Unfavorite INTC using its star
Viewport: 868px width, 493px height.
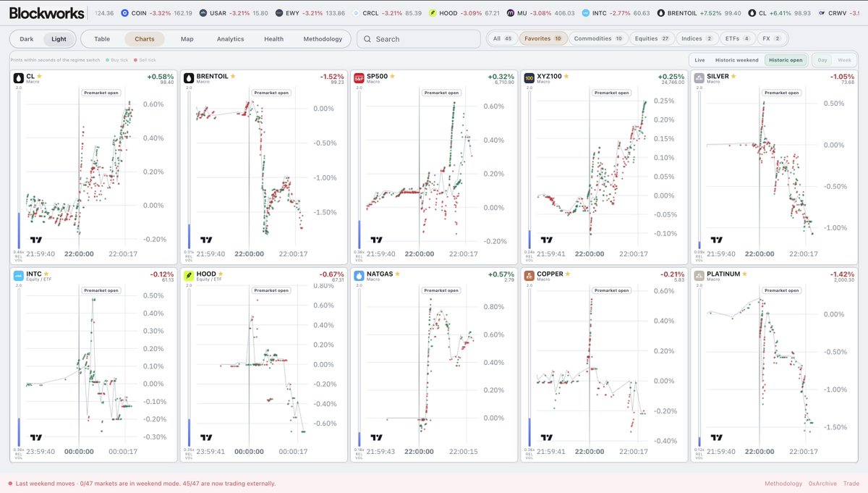pyautogui.click(x=46, y=274)
